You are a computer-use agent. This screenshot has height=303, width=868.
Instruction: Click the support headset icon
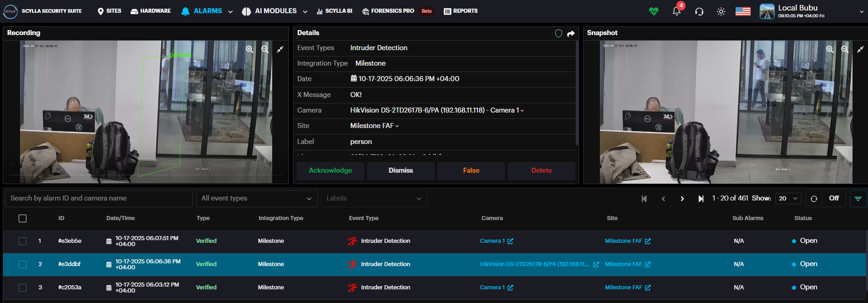tap(699, 11)
